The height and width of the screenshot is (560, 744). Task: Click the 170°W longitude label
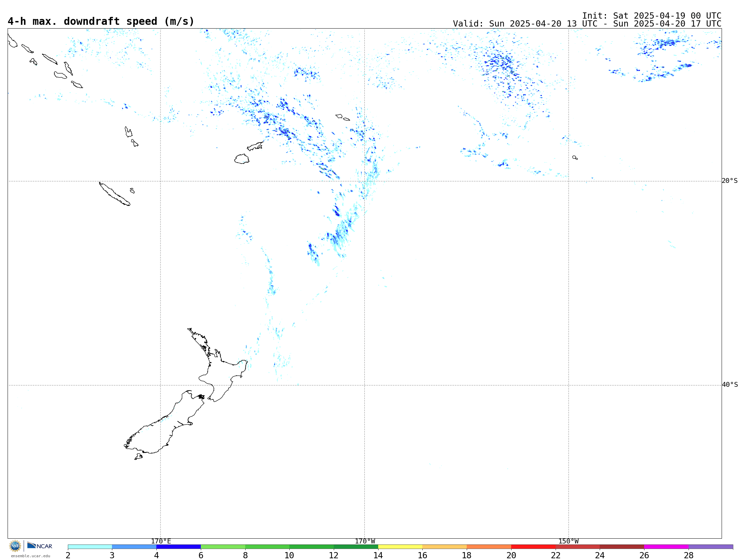365,541
